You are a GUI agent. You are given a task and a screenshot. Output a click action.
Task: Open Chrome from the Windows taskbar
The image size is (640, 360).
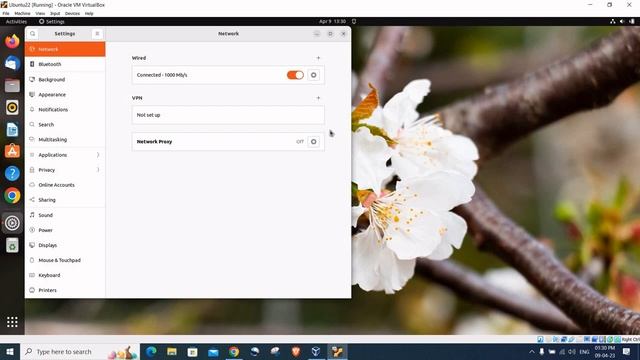pyautogui.click(x=234, y=351)
